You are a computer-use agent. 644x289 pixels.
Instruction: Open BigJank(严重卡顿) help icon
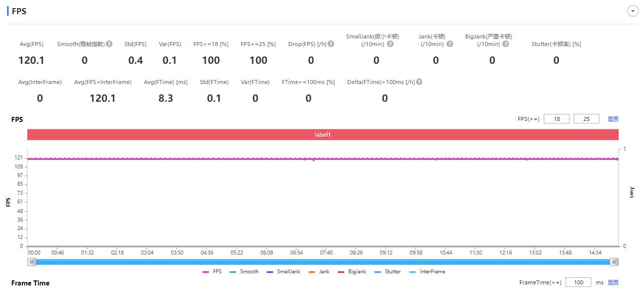506,44
